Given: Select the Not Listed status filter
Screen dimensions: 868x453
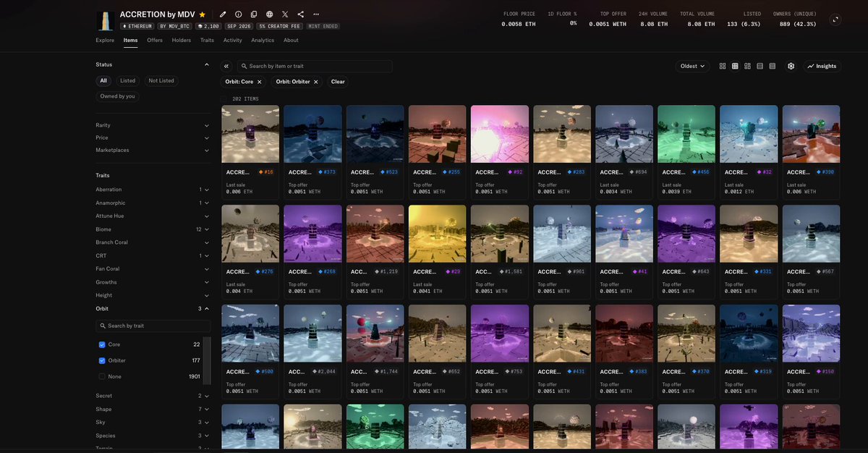Looking at the screenshot, I should pos(161,80).
